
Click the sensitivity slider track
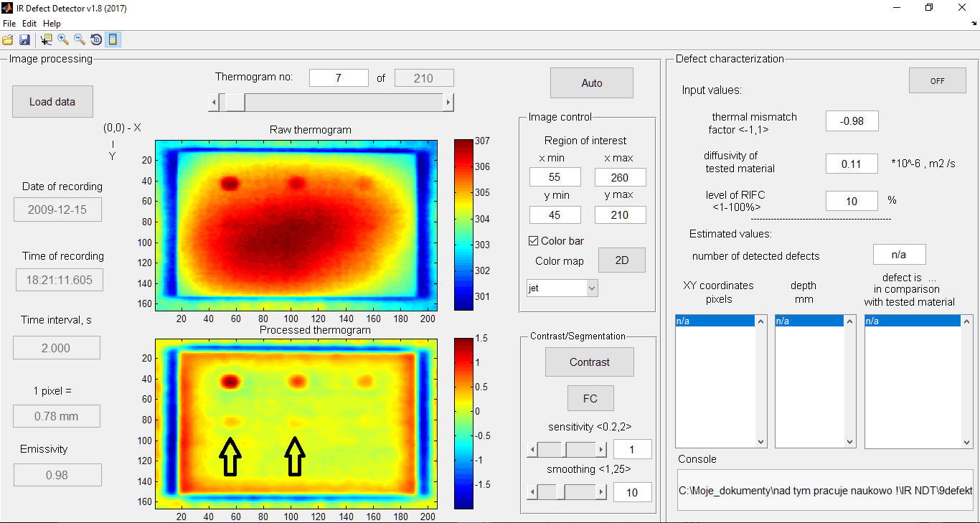tap(581, 450)
